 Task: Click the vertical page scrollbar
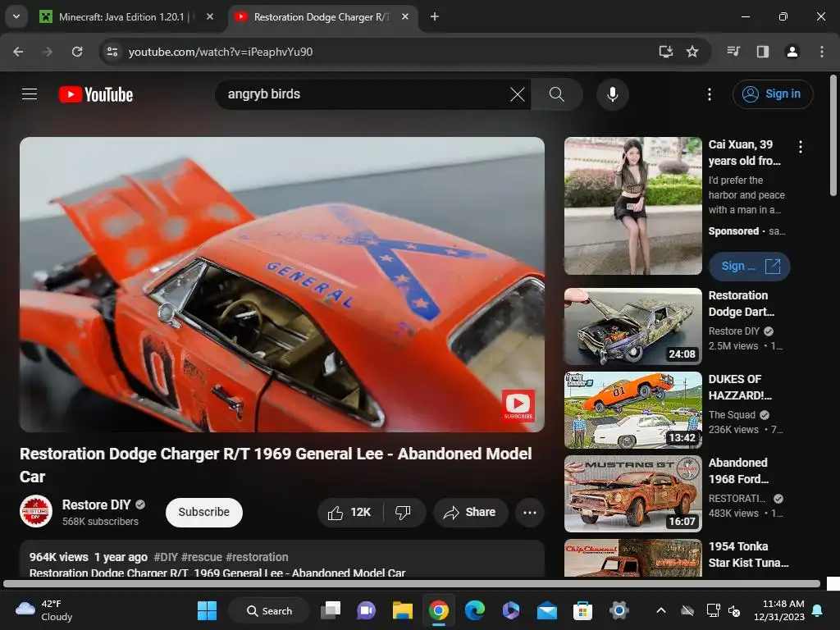click(x=833, y=137)
